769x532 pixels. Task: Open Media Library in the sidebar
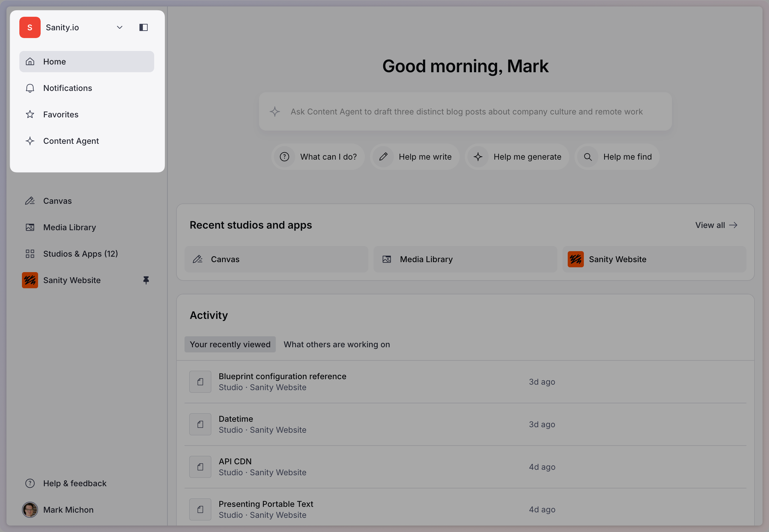(x=69, y=227)
